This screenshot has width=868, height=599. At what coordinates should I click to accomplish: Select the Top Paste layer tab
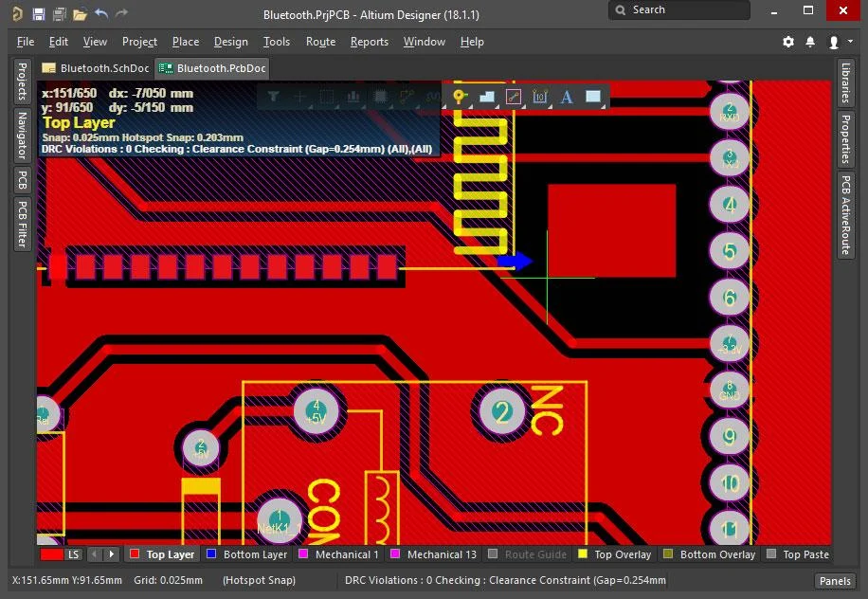797,554
